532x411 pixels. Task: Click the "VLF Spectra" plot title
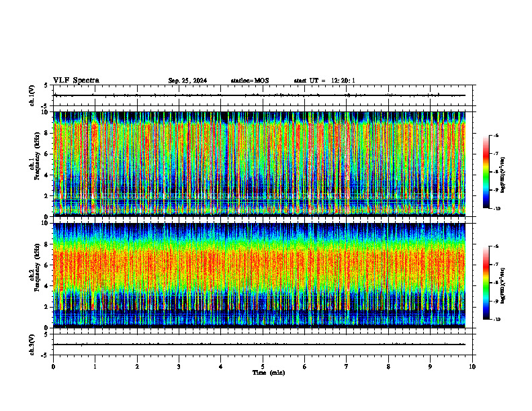tap(76, 81)
